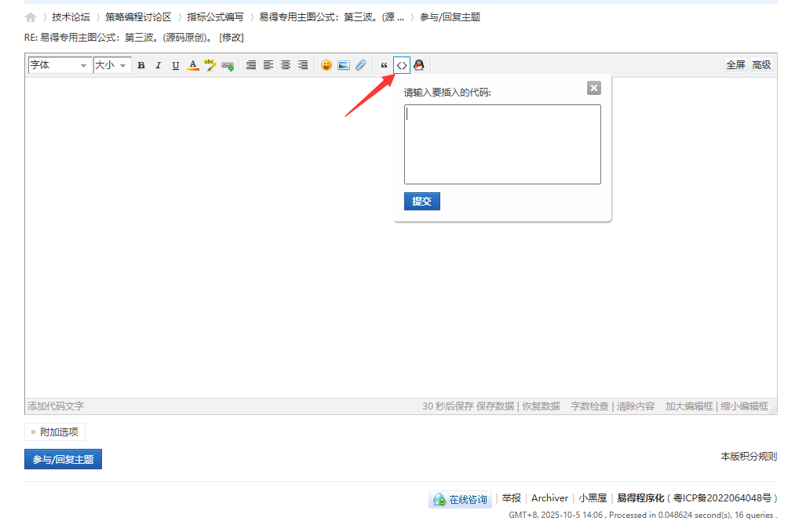The height and width of the screenshot is (532, 795).
Task: Attach a file with the paperclip icon
Action: pyautogui.click(x=361, y=65)
